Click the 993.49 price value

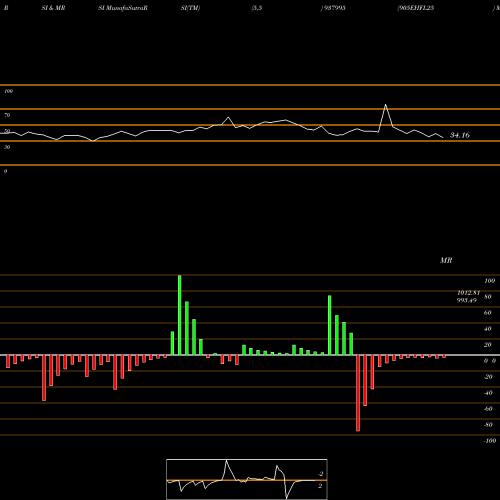click(467, 300)
